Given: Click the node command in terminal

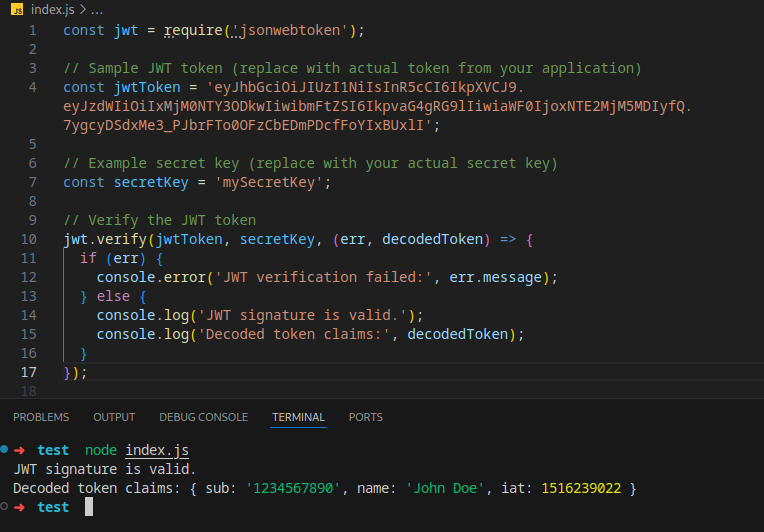Looking at the screenshot, I should click(x=101, y=450).
